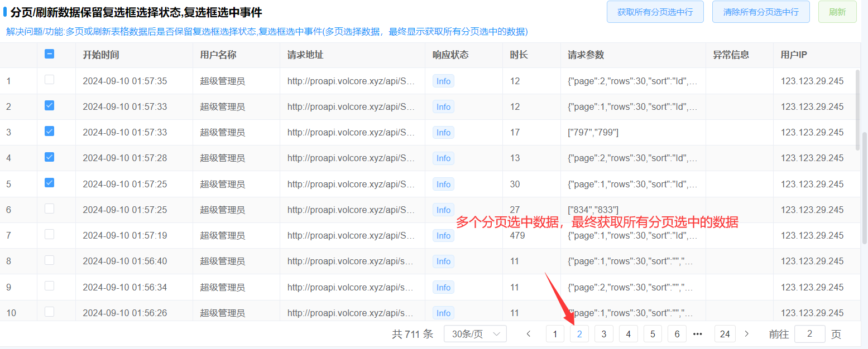Image resolution: width=868 pixels, height=349 pixels.
Task: Toggle the header select-all checkbox
Action: (49, 54)
